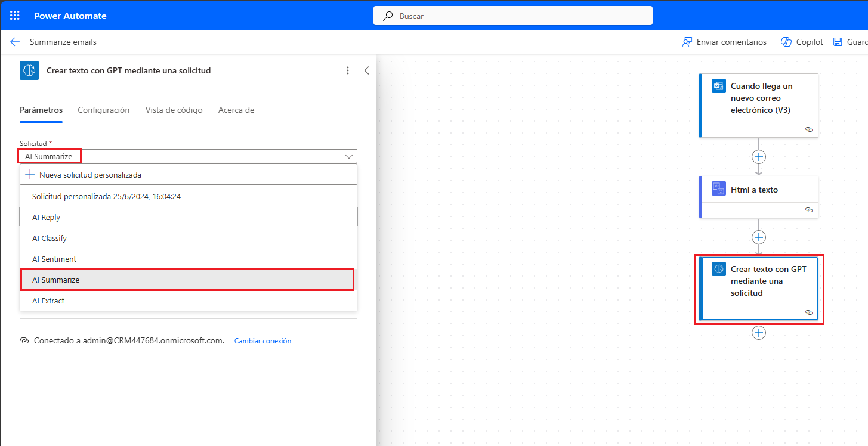Click the Copilot icon

[x=786, y=42]
